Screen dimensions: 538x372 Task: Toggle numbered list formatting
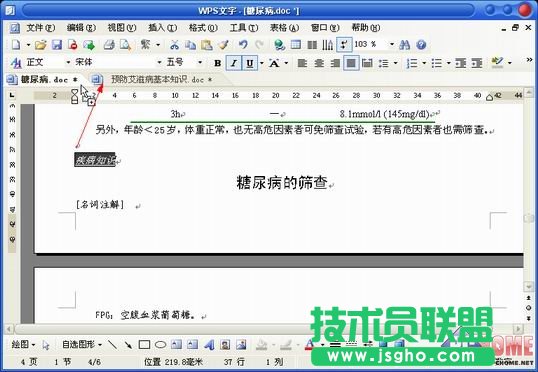411,63
